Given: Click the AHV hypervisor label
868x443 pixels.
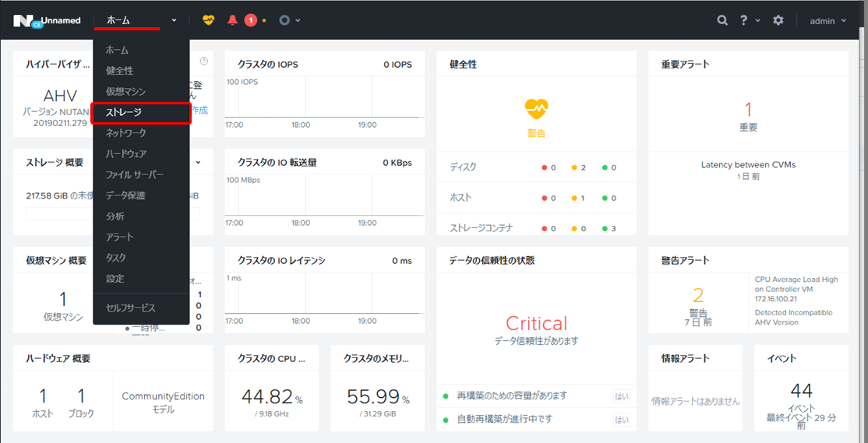Looking at the screenshot, I should point(60,96).
